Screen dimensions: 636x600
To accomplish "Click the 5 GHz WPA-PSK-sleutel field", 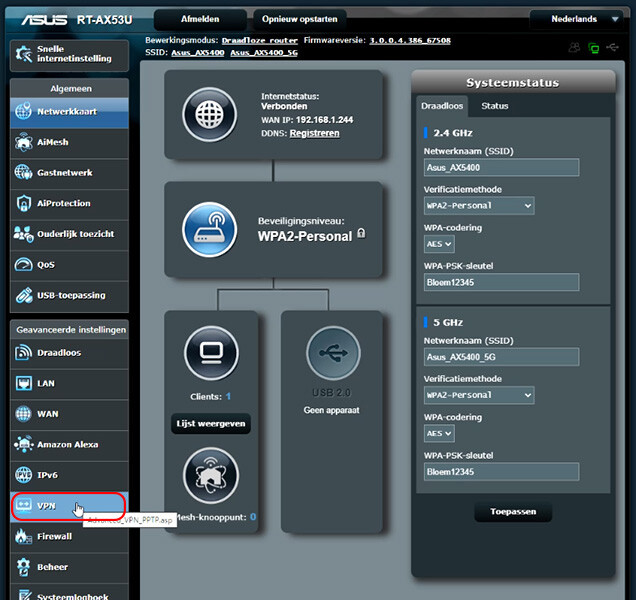I will pyautogui.click(x=501, y=472).
